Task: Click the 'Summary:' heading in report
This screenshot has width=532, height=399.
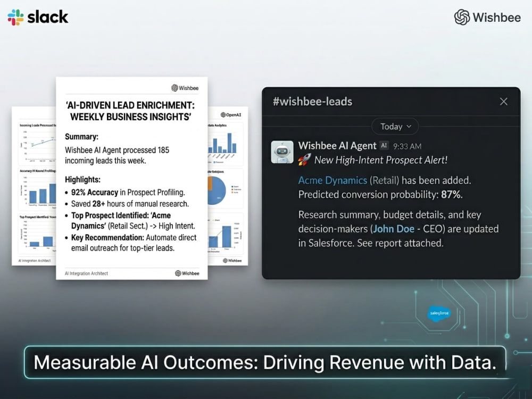Action: 81,137
